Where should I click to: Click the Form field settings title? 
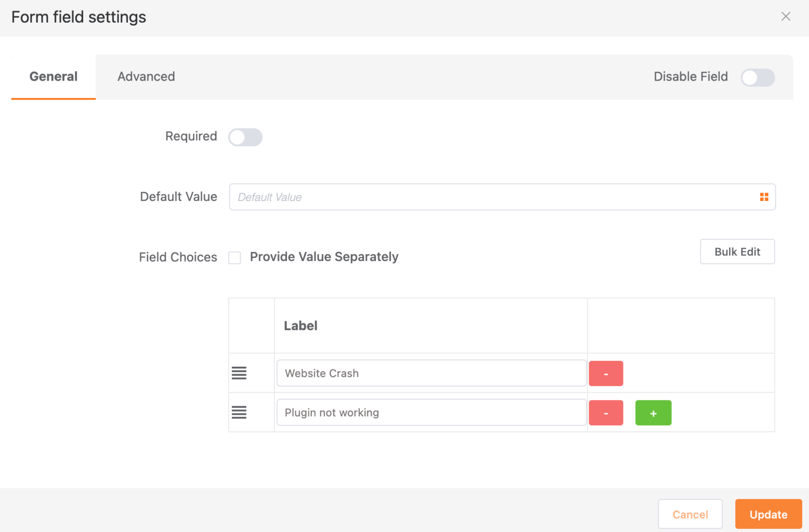[78, 17]
